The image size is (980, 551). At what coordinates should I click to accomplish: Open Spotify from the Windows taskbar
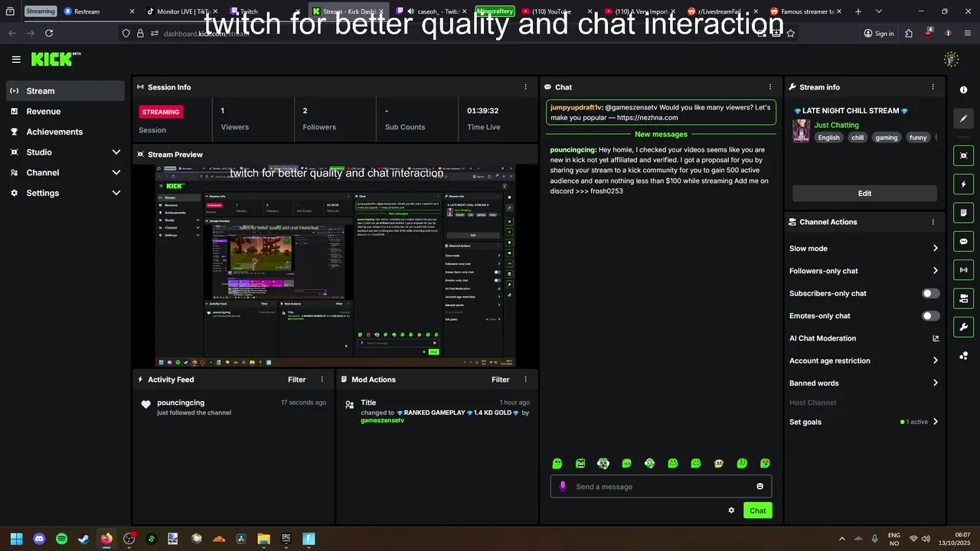pos(62,539)
